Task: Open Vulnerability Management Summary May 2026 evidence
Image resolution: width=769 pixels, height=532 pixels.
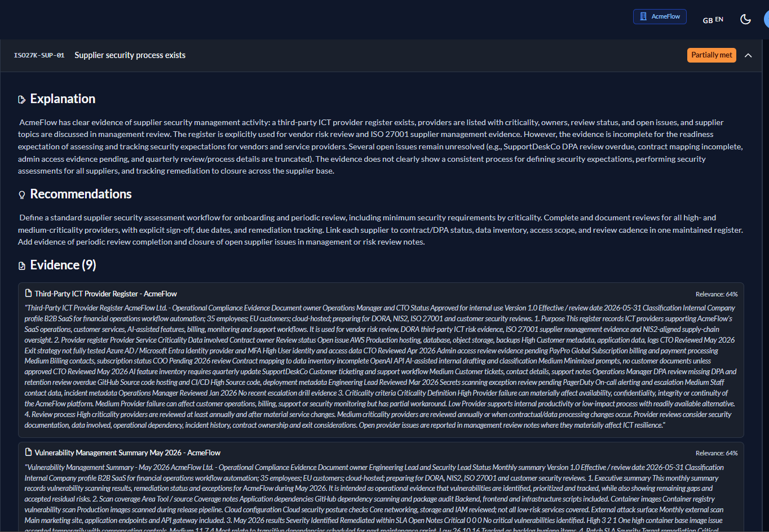Action: click(127, 453)
